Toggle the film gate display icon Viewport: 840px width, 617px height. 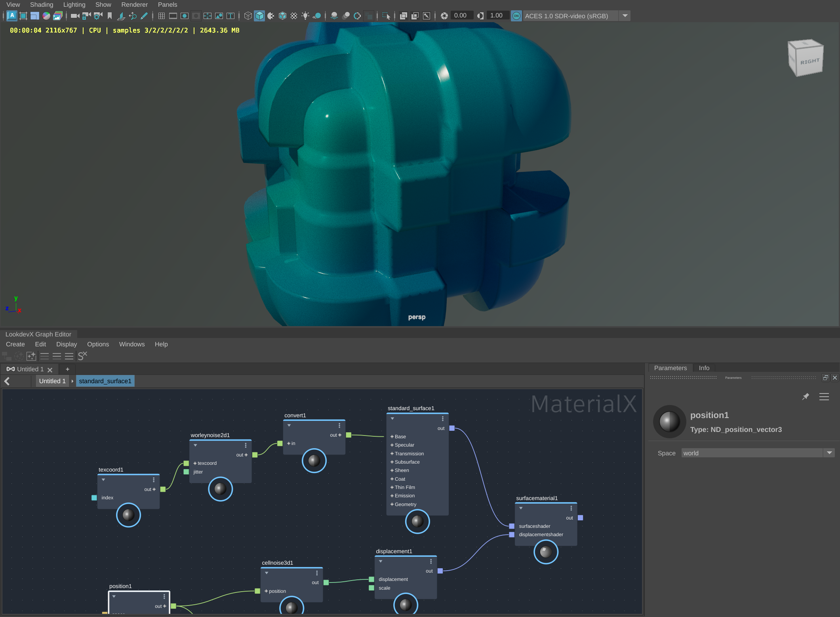click(173, 16)
